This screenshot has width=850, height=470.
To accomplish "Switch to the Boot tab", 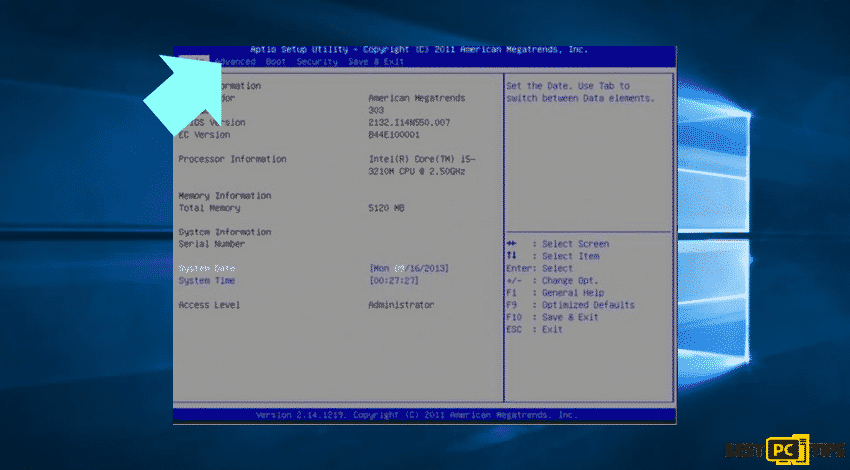I will (x=276, y=62).
